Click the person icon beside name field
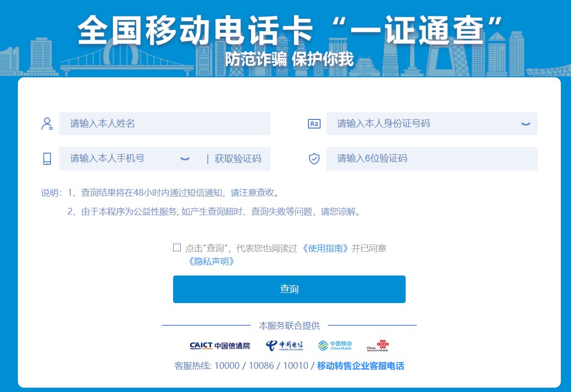 click(x=47, y=124)
